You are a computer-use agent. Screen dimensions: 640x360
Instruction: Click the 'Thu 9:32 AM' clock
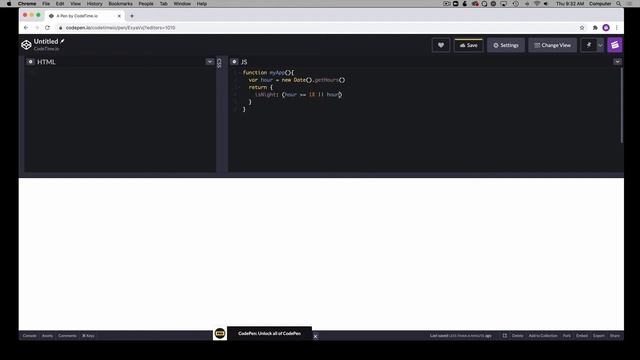570,4
